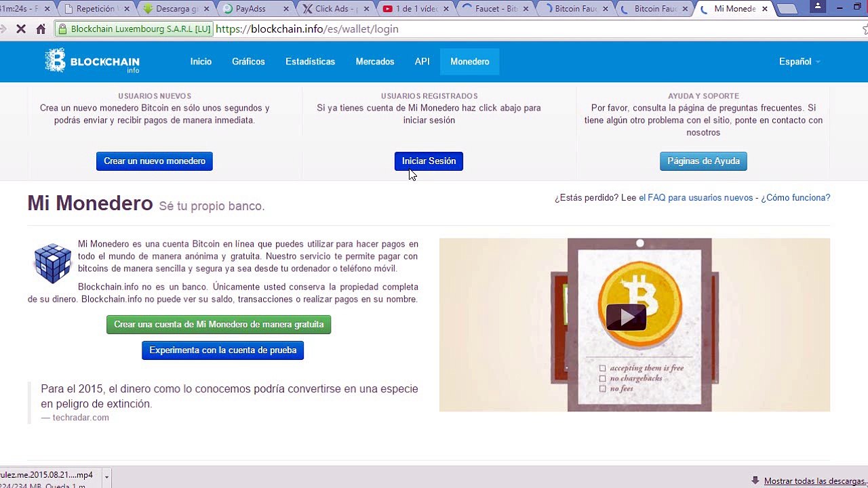Open the mp4 download item options arrow
This screenshot has width=868, height=488.
[106, 476]
